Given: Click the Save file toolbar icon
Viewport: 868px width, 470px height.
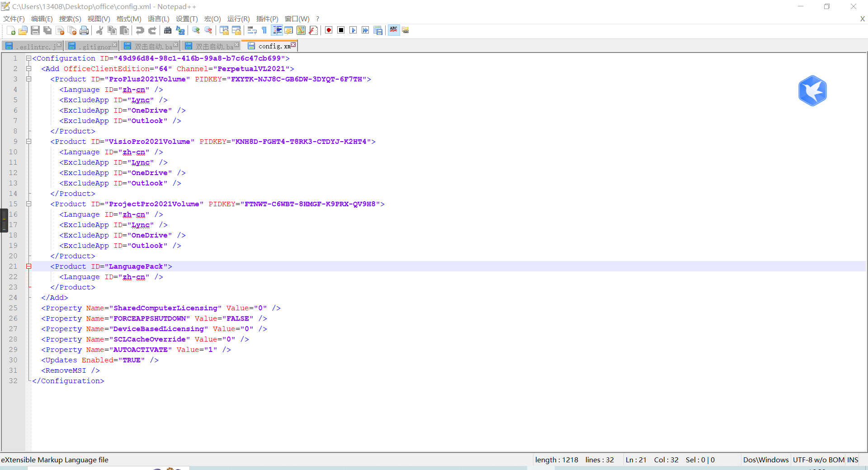Looking at the screenshot, I should (35, 30).
